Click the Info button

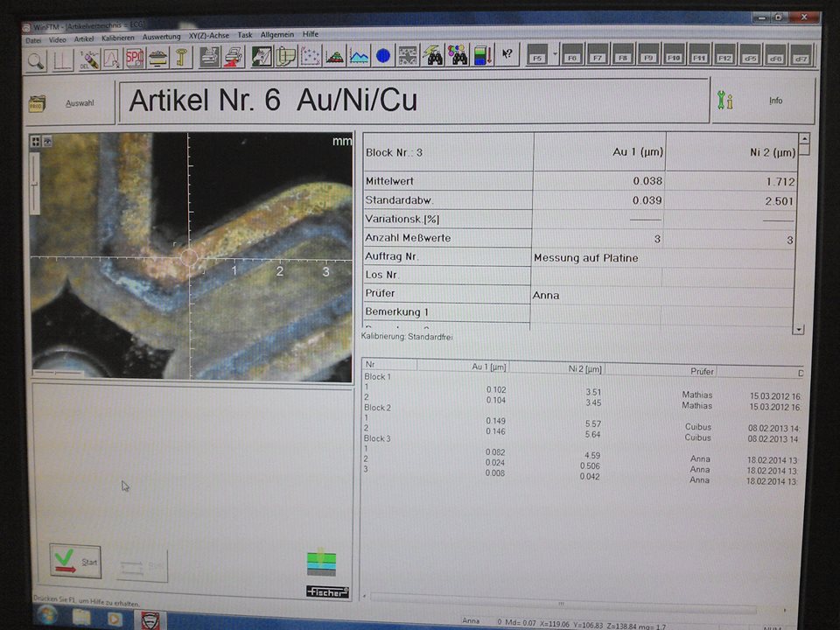tap(763, 100)
